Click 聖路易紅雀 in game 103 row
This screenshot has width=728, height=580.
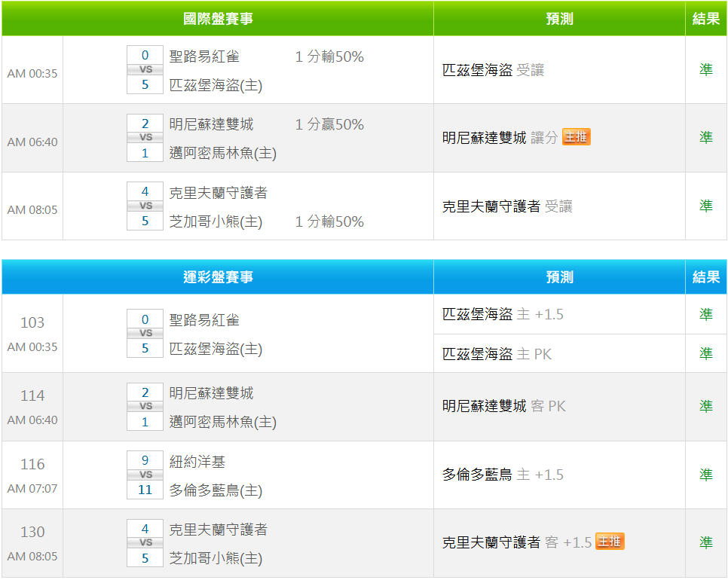pyautogui.click(x=204, y=320)
